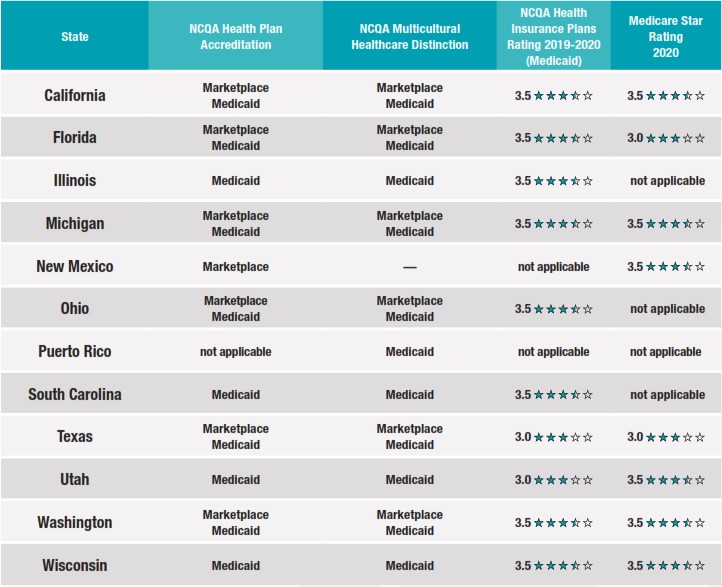Click the dash in New Mexico's distinction cell
The width and height of the screenshot is (722, 587).
(410, 267)
